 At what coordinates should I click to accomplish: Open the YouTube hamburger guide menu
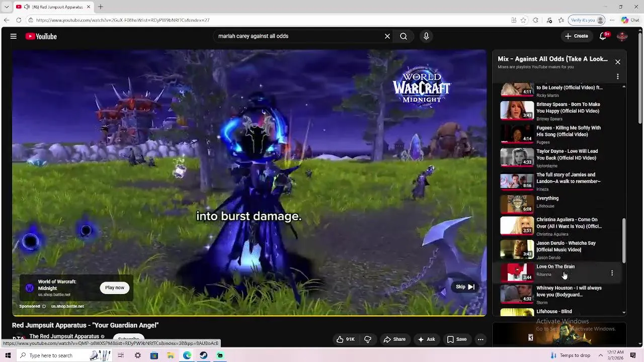click(x=14, y=36)
